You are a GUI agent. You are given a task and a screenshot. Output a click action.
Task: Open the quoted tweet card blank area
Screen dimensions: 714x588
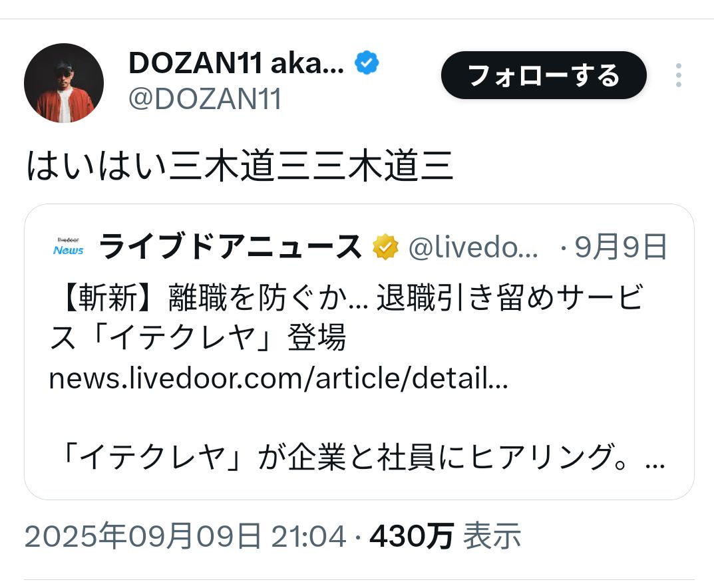(x=359, y=416)
